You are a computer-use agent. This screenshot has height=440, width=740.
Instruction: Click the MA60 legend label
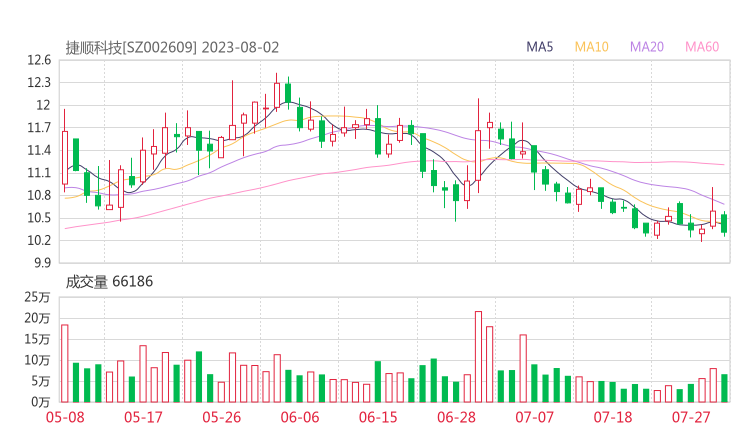tap(702, 47)
